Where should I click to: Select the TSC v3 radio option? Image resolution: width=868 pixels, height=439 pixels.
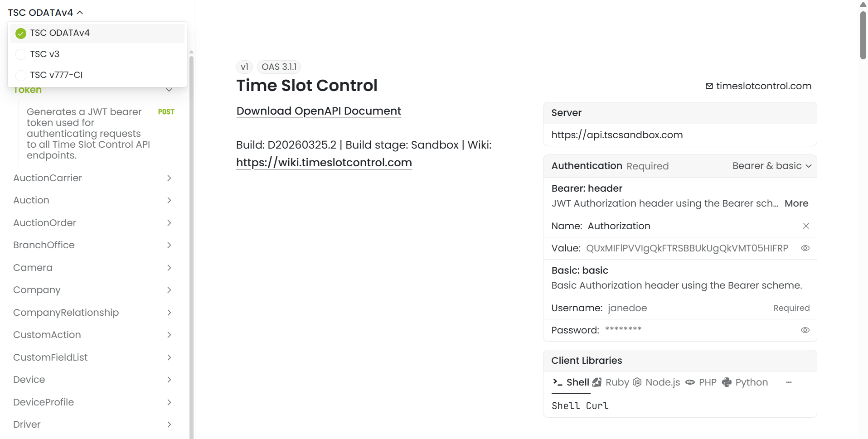point(21,54)
